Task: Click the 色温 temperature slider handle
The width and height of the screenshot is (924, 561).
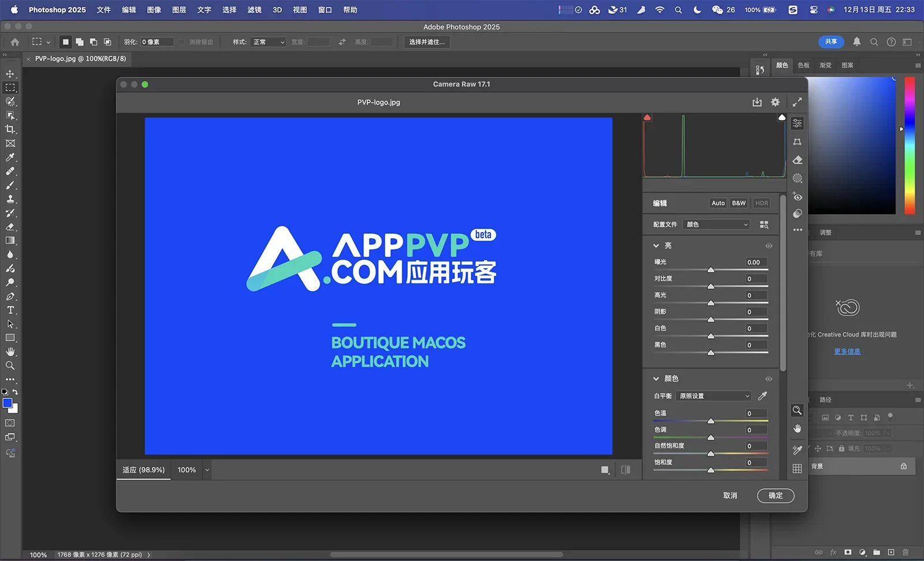Action: coord(711,421)
